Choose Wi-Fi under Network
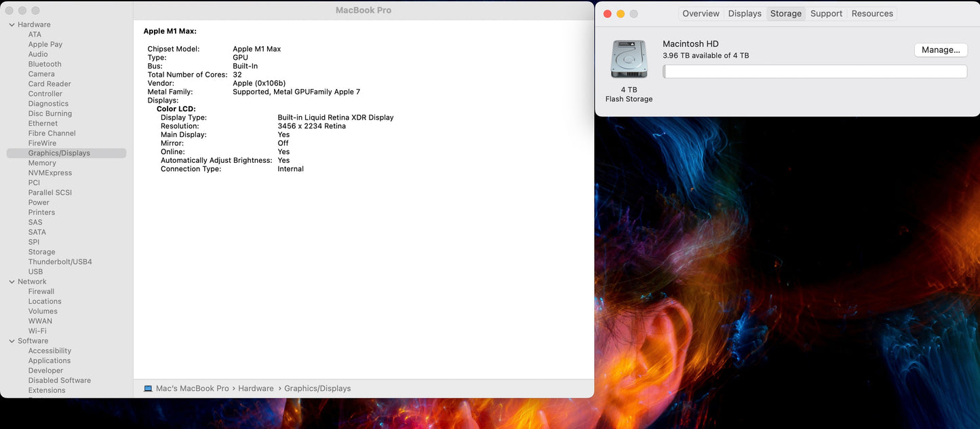Image resolution: width=980 pixels, height=429 pixels. (x=37, y=331)
